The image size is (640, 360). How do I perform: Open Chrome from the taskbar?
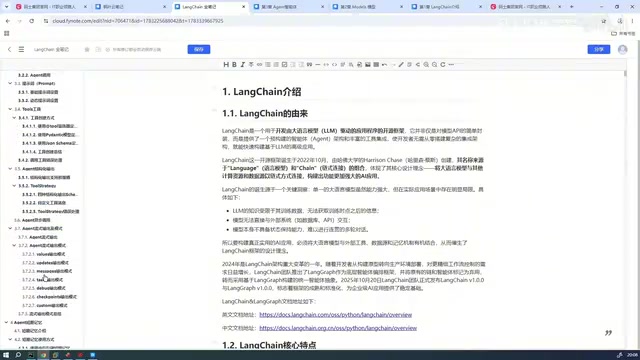(x=43, y=355)
